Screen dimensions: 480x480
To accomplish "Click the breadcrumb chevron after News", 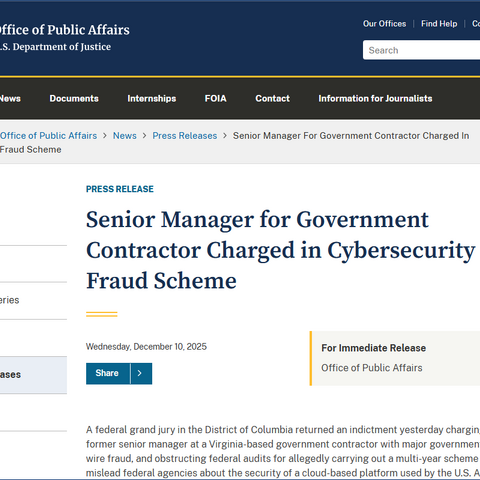I will [145, 136].
